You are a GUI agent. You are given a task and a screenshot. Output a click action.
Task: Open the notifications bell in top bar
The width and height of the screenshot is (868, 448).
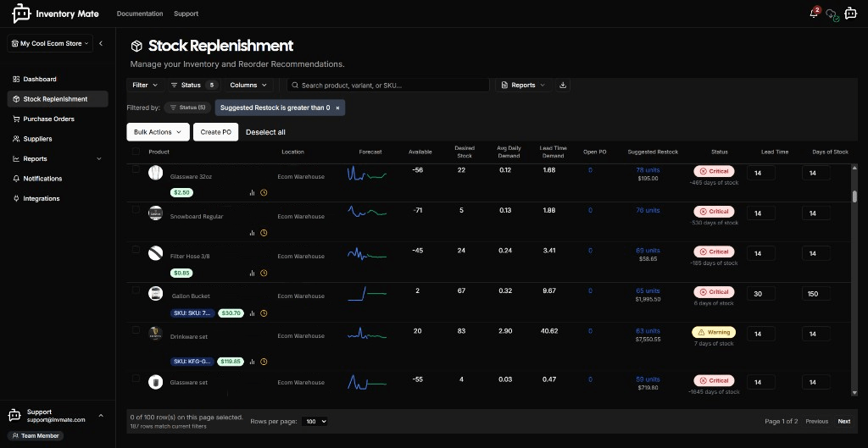[x=814, y=14]
